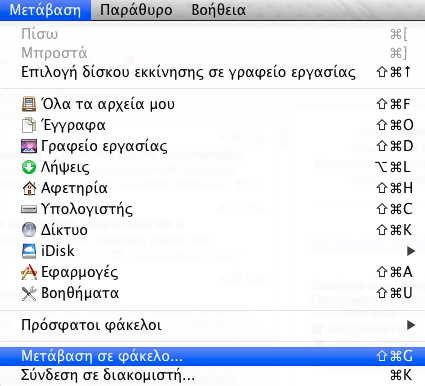Select the iDisk label
Image resolution: width=425 pixels, height=386 pixels.
[x=58, y=251]
